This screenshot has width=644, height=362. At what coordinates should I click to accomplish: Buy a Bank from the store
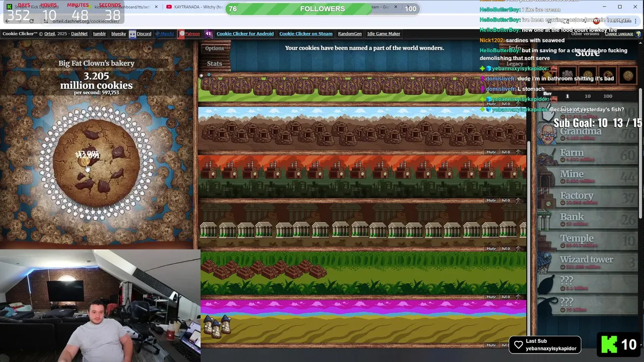(x=588, y=220)
